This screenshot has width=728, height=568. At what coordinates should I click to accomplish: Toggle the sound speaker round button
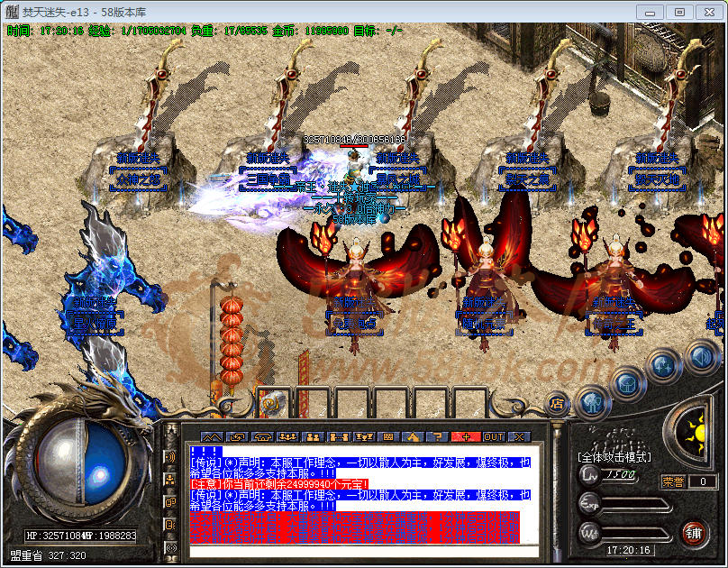[701, 357]
